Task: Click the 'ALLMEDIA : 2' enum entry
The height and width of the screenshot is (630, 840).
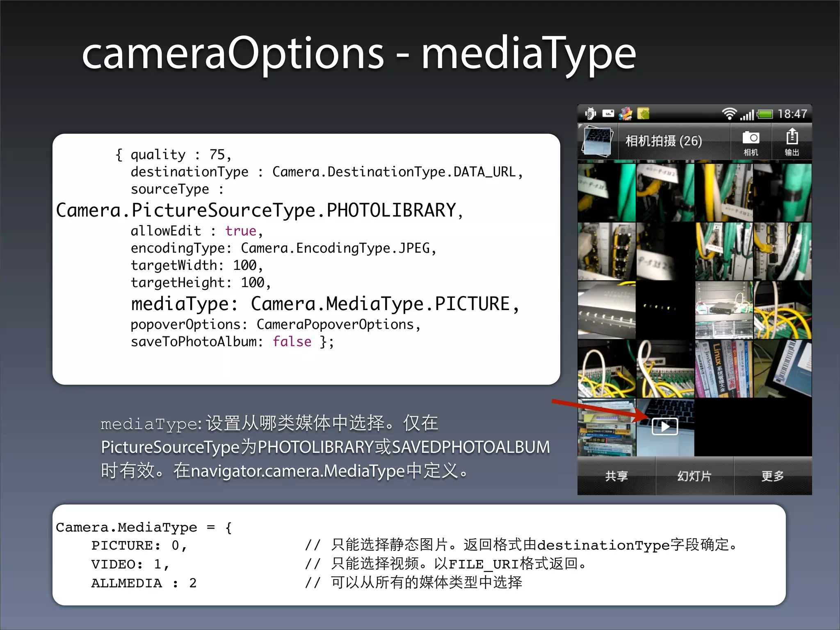Action: (x=144, y=583)
